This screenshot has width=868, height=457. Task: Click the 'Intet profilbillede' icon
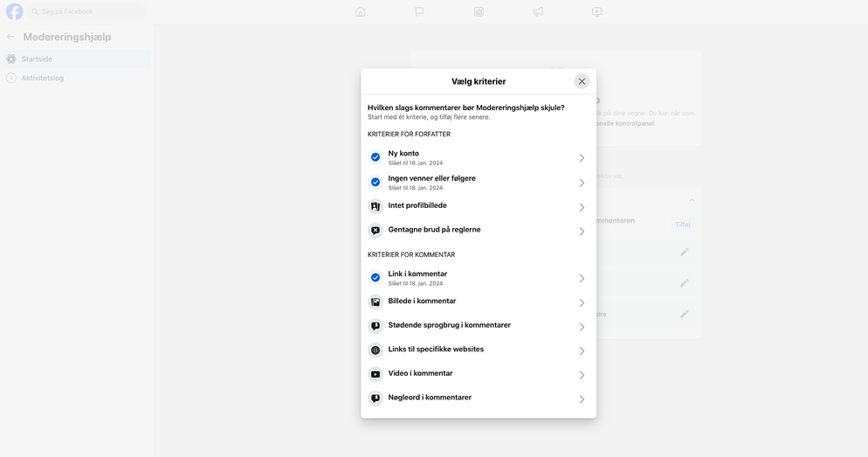(x=375, y=207)
